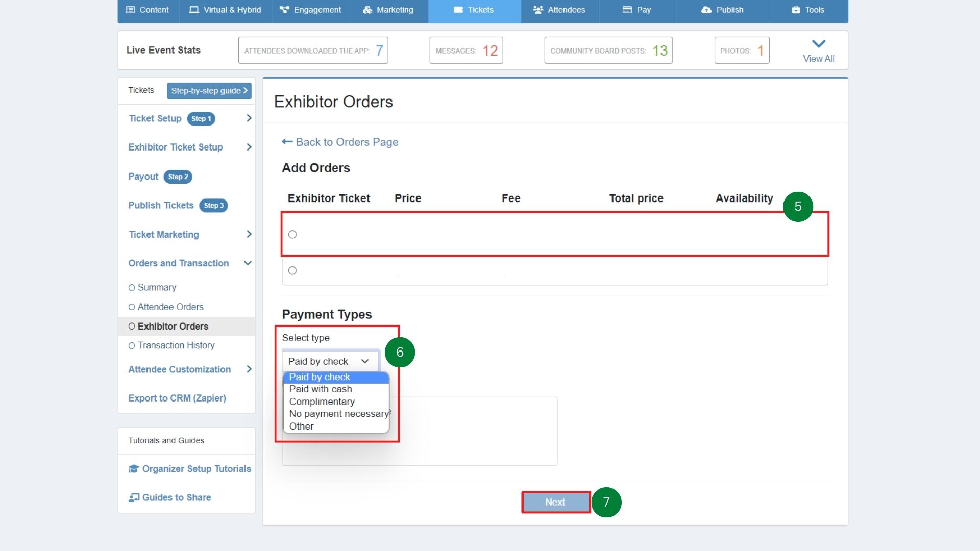The height and width of the screenshot is (551, 980).
Task: Switch to the Publish tab
Action: point(723,10)
